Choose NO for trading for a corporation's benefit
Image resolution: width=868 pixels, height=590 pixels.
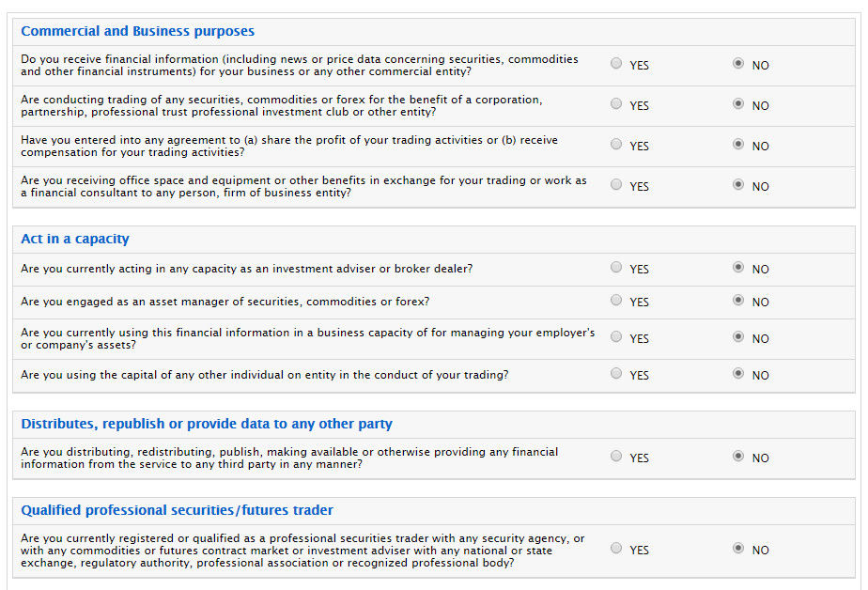738,104
